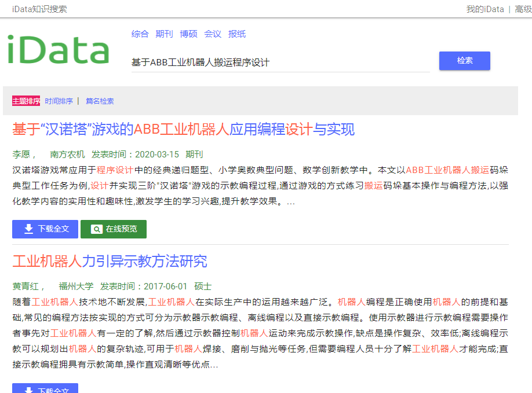
Task: Click the magnifier icon in 在线预览 button
Action: 97,229
